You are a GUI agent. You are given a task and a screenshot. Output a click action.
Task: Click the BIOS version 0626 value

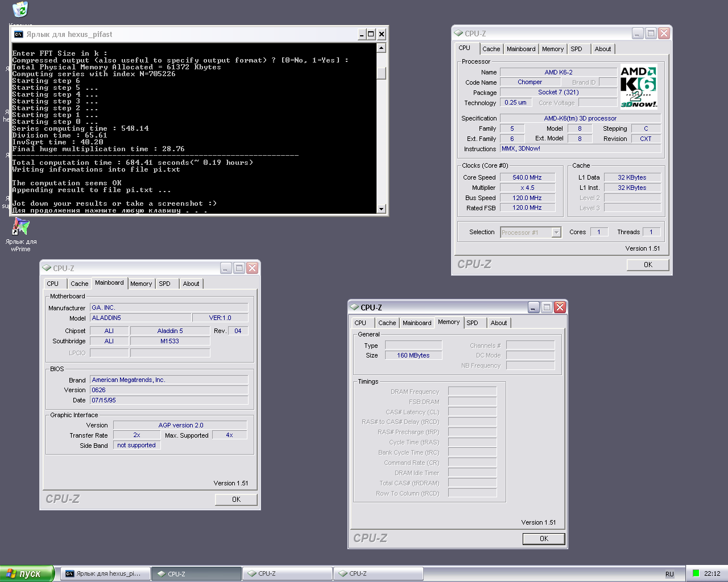[169, 390]
